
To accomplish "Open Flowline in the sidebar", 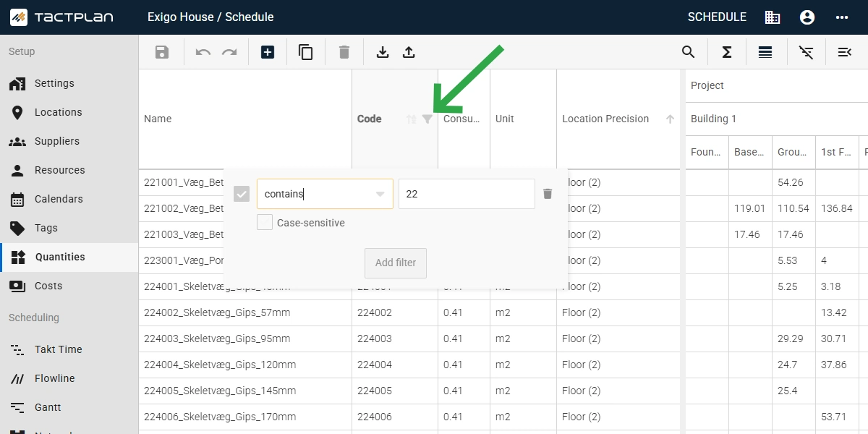I will click(69, 378).
